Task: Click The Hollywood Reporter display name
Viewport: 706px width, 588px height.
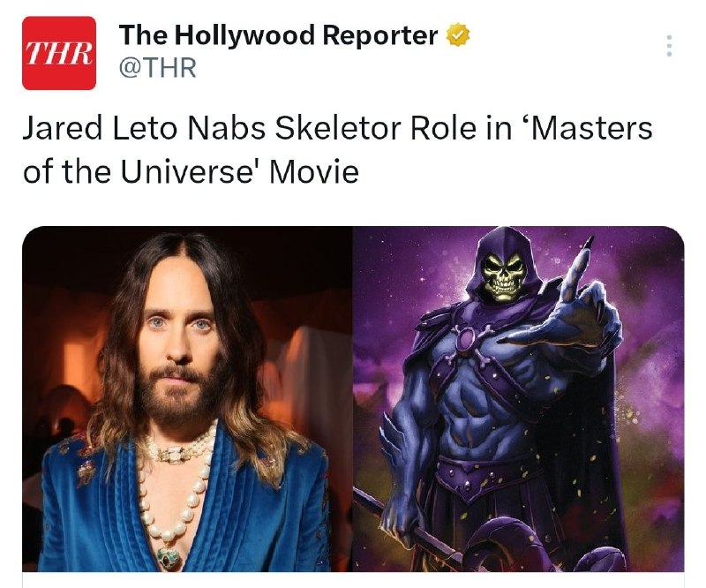Action: pyautogui.click(x=278, y=35)
